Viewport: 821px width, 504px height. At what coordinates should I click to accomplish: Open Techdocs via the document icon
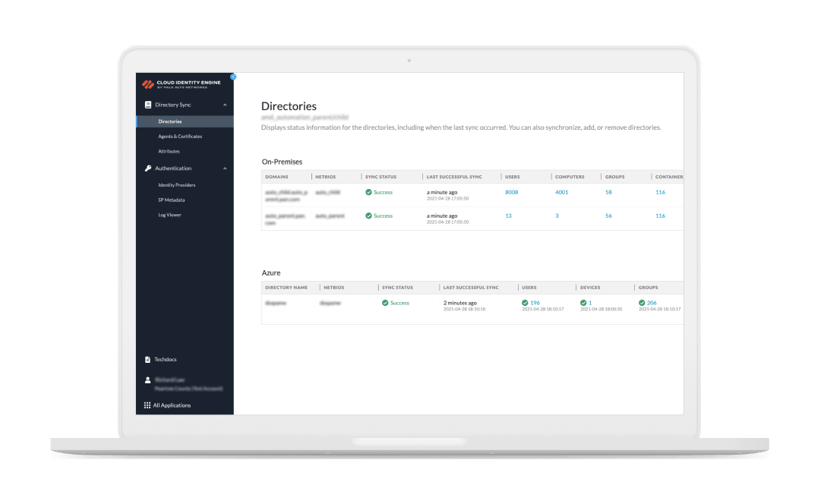pos(147,359)
